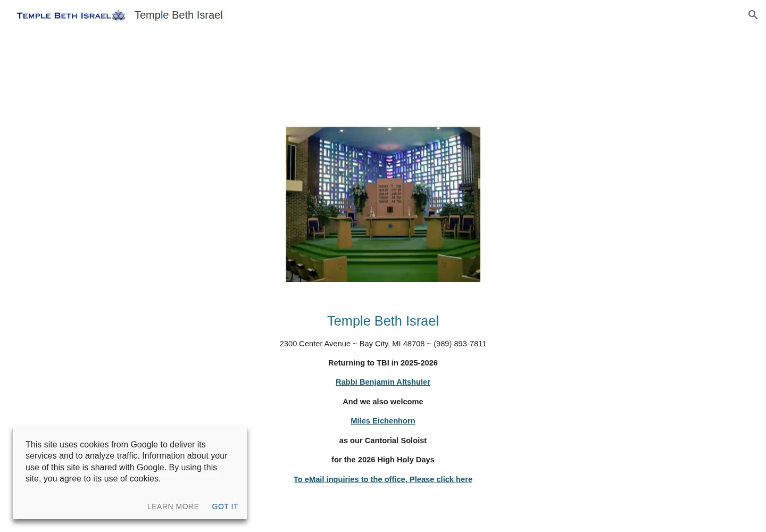Image resolution: width=766 pixels, height=532 pixels.
Task: Select the text as our Cantorial Soloist
Action: [x=383, y=440]
